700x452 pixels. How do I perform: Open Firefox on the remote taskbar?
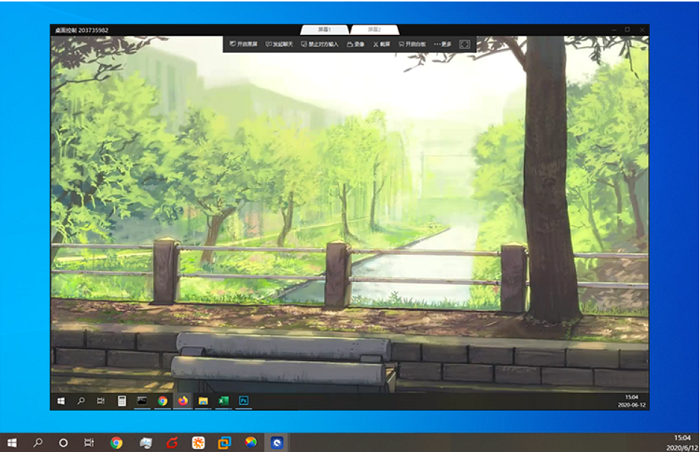(183, 401)
